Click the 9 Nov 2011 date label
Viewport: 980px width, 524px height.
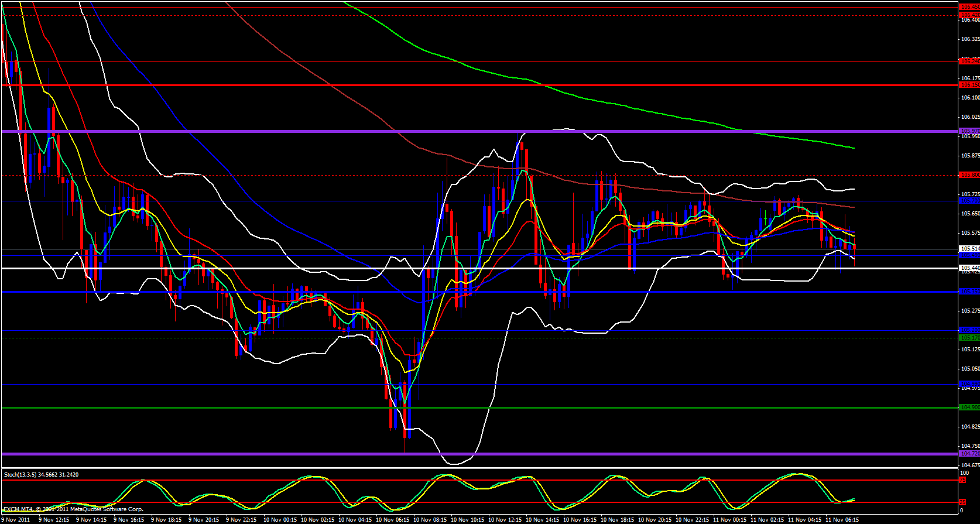pos(15,519)
